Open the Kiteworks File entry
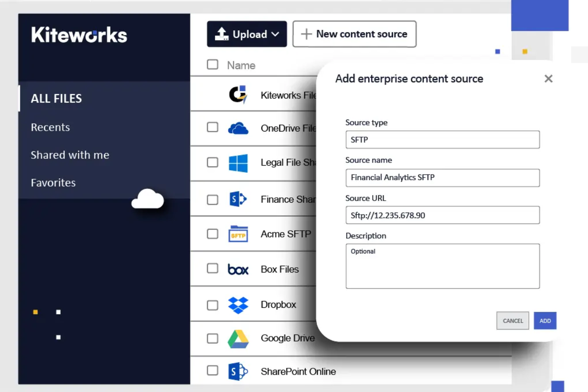588x392 pixels. pos(288,95)
